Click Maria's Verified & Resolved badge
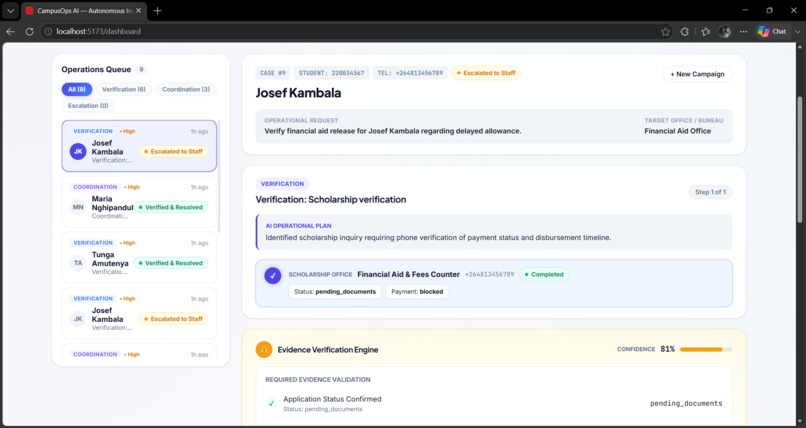Image resolution: width=806 pixels, height=428 pixels. [x=171, y=207]
